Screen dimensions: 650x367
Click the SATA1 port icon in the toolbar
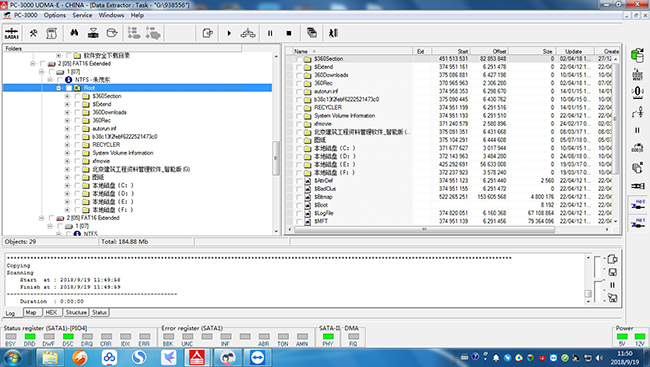click(x=12, y=33)
